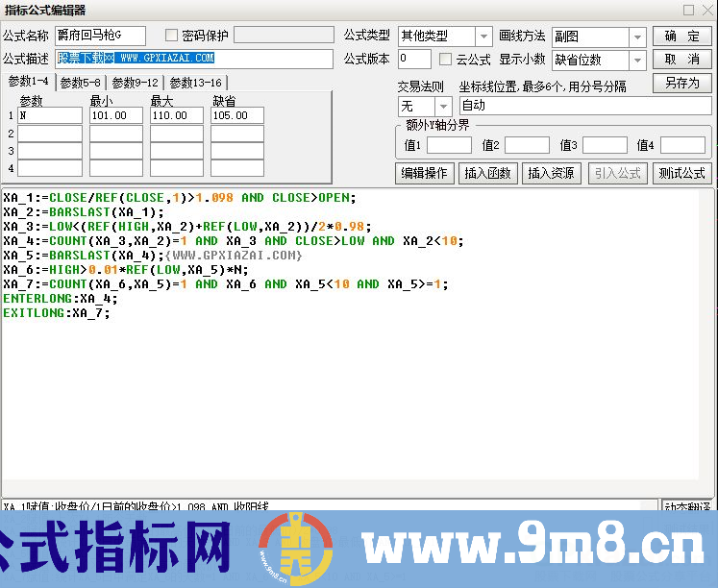
Task: Click parameter row 4 缺省 field
Action: click(237, 168)
